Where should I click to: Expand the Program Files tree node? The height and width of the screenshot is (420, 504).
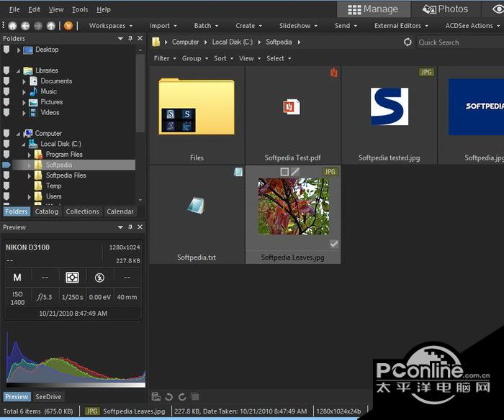point(30,155)
